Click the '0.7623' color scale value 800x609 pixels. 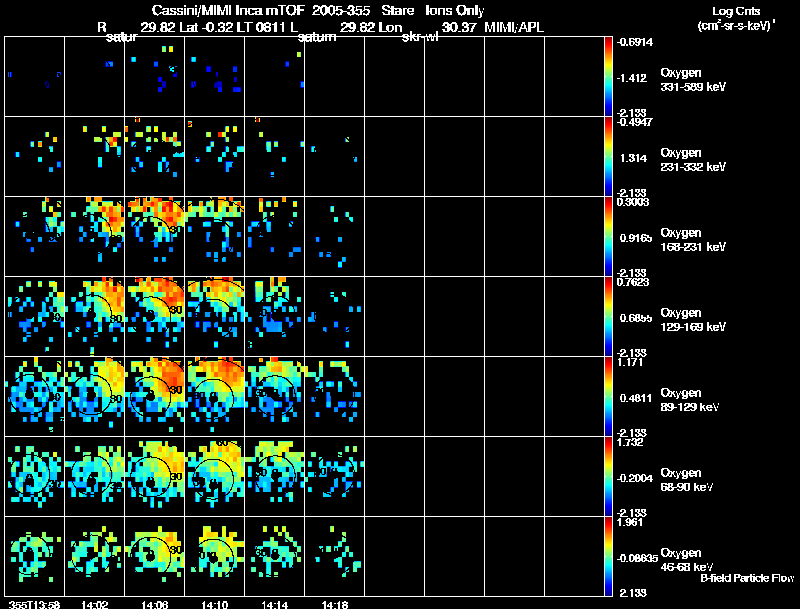[x=633, y=282]
